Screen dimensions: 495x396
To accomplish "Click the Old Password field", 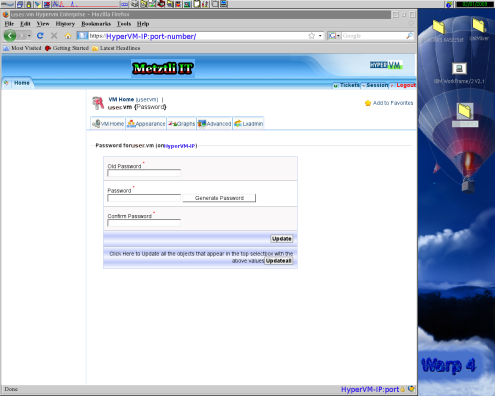I will tap(144, 173).
